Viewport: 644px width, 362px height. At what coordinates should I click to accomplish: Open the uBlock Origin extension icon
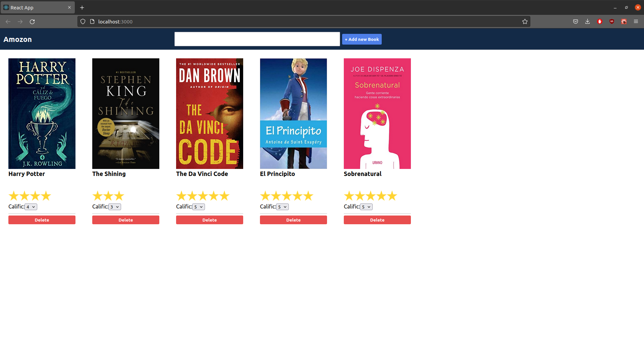(x=612, y=22)
